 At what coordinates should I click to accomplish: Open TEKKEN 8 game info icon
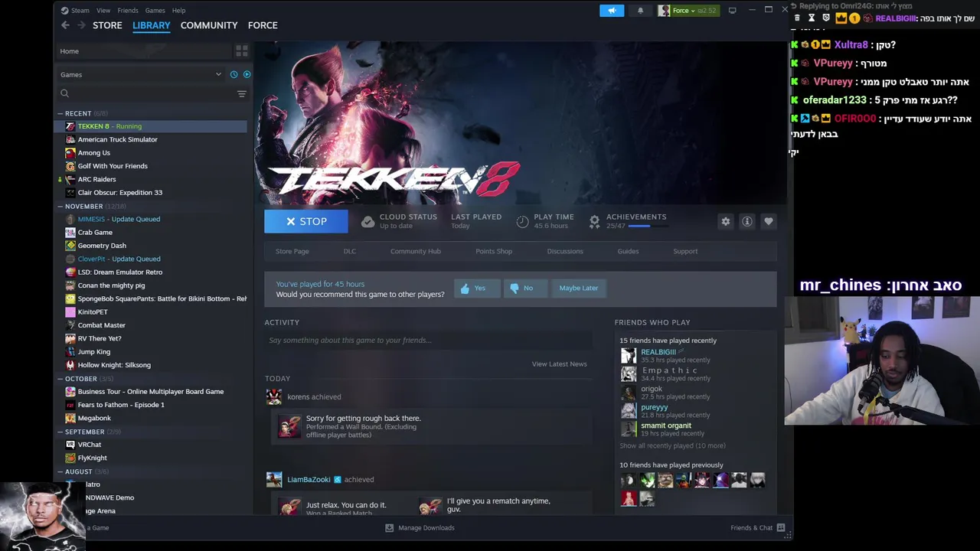click(x=747, y=221)
